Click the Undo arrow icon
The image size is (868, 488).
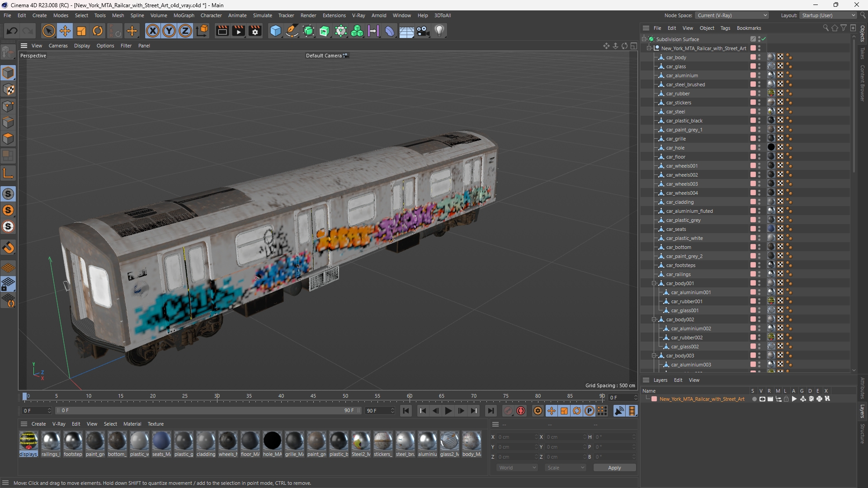coord(12,31)
